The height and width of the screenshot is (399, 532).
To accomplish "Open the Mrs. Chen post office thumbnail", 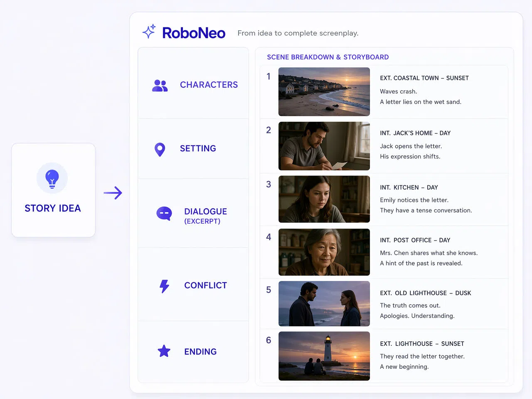I will click(x=324, y=252).
